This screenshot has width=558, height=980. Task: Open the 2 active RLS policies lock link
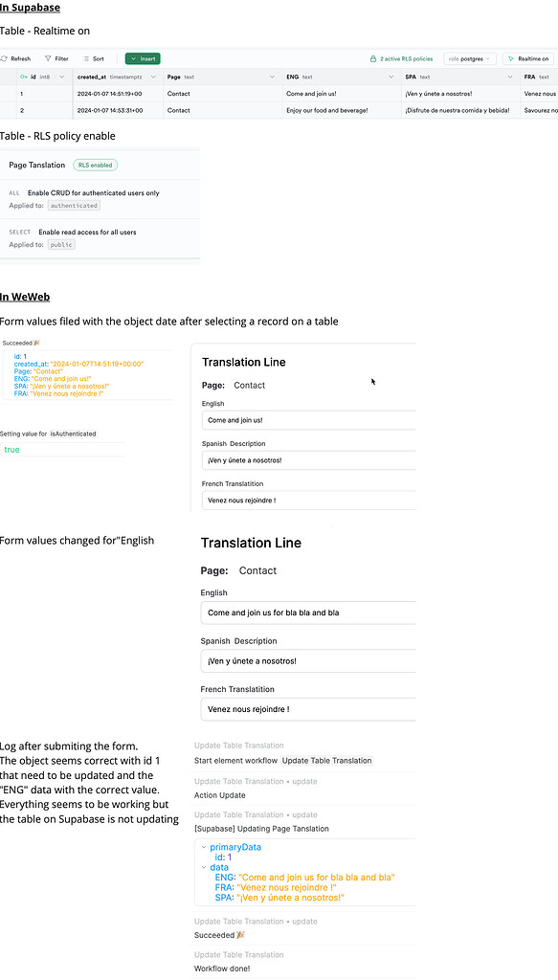coord(402,58)
